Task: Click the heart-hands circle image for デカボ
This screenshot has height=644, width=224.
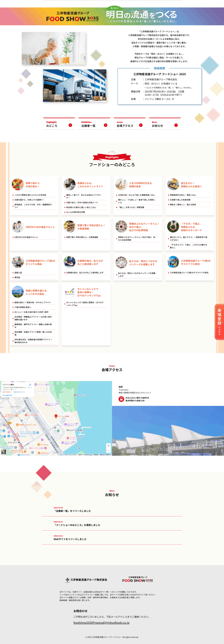Action: pyautogui.click(x=173, y=227)
